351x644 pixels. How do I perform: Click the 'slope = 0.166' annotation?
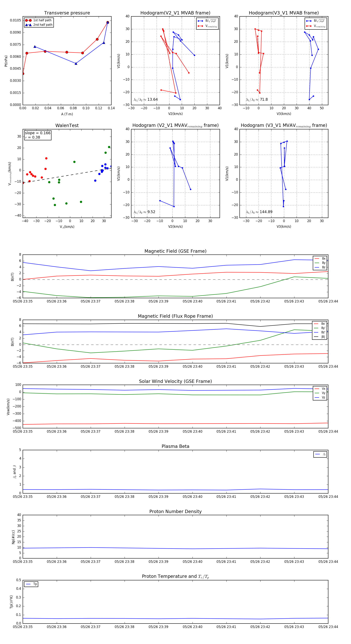point(38,133)
